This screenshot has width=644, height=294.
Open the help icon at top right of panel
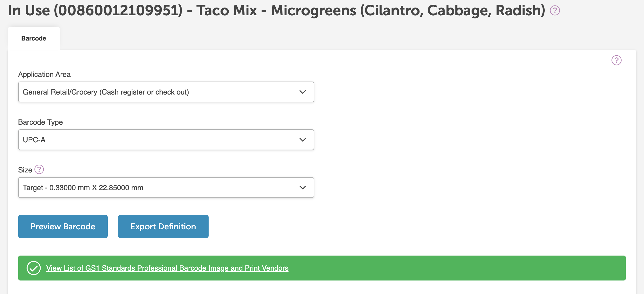616,60
